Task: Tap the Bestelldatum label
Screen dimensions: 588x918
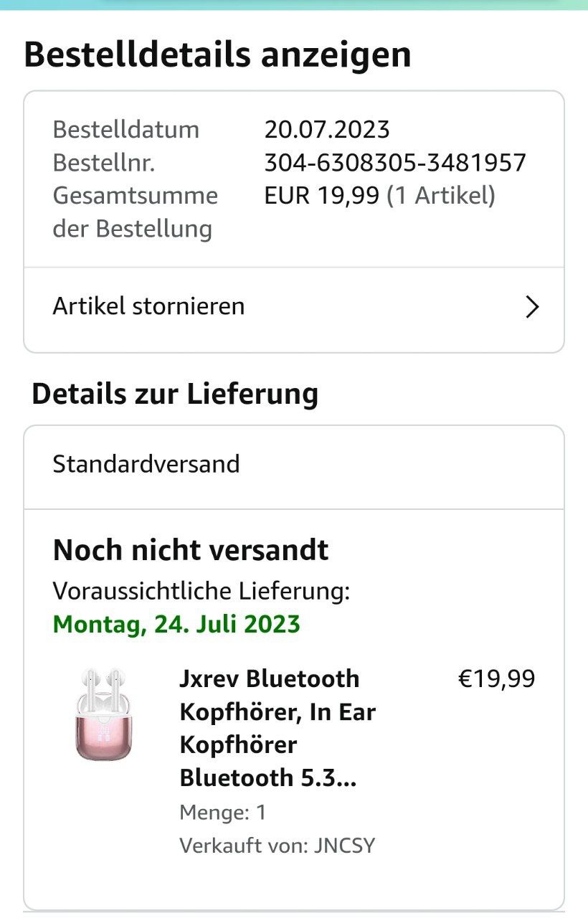Action: pos(126,130)
